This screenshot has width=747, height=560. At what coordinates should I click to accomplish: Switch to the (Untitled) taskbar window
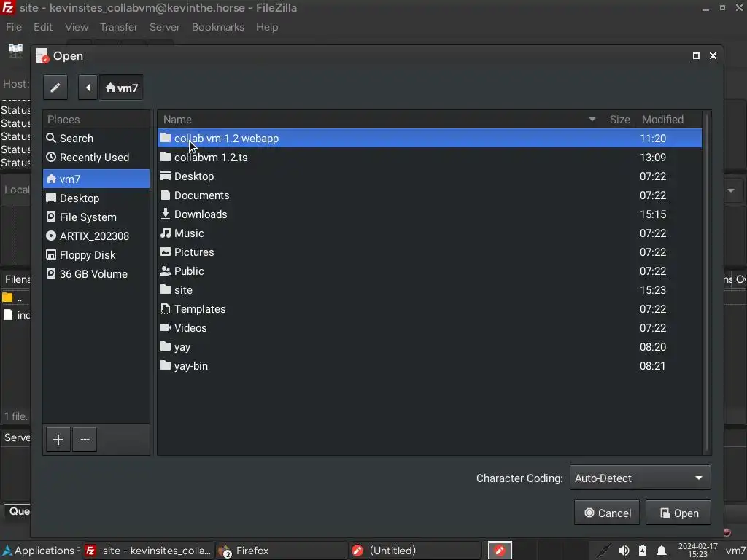(414, 551)
